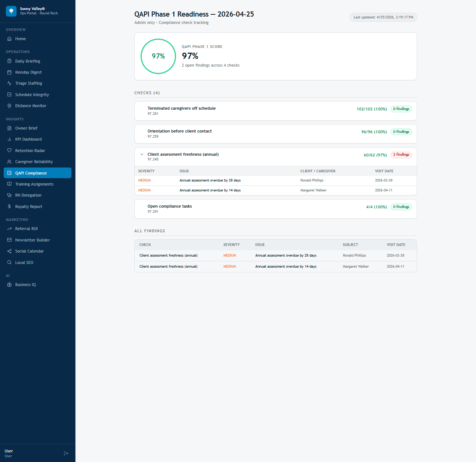Open Daily Briefing via its clipboard icon
The image size is (476, 462).
(x=10, y=61)
